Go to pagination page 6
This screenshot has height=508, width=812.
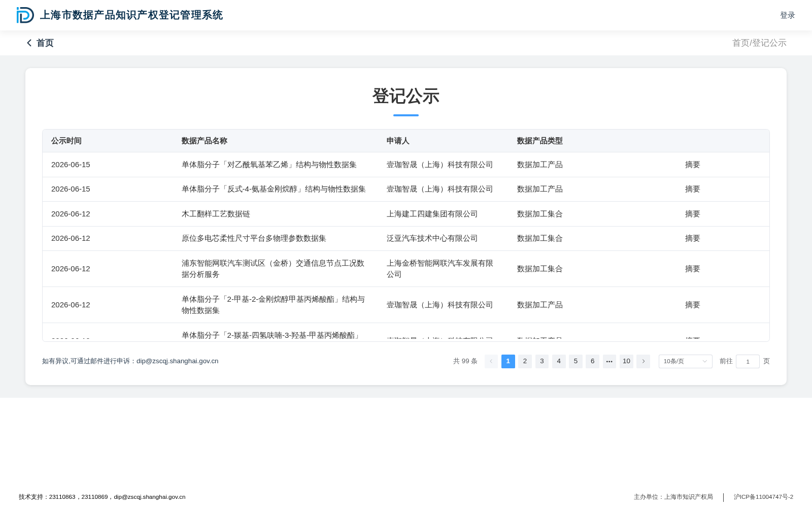(592, 361)
